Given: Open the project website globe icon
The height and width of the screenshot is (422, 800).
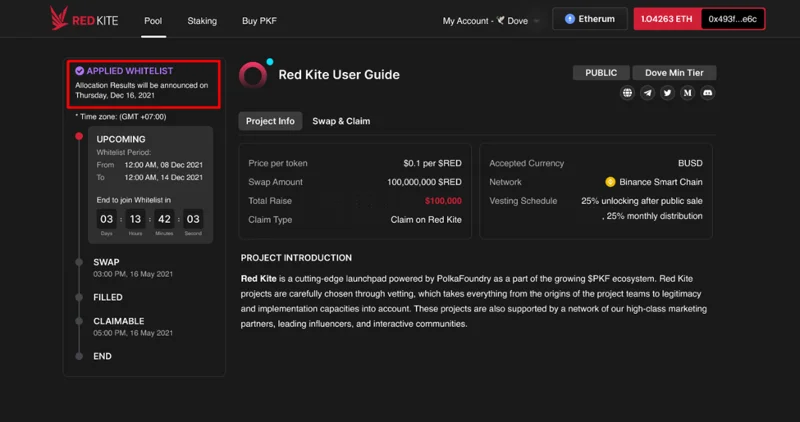Looking at the screenshot, I should (627, 93).
